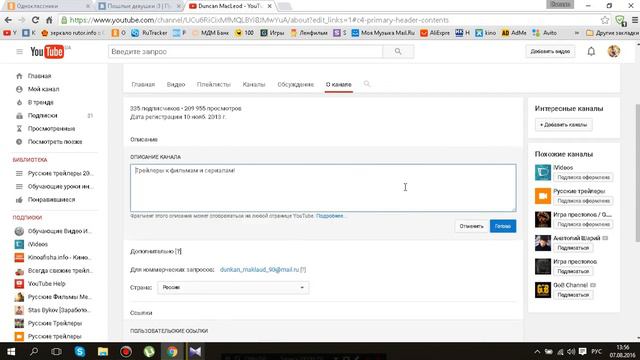The height and width of the screenshot is (360, 640).
Task: Click the Добавить видео upload button
Action: 550,51
